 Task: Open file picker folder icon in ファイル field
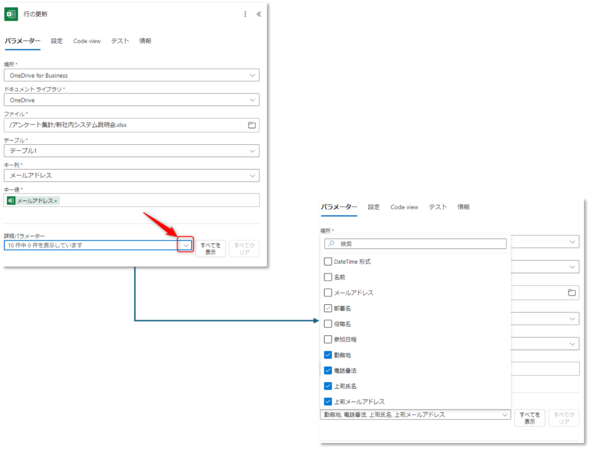(x=252, y=125)
